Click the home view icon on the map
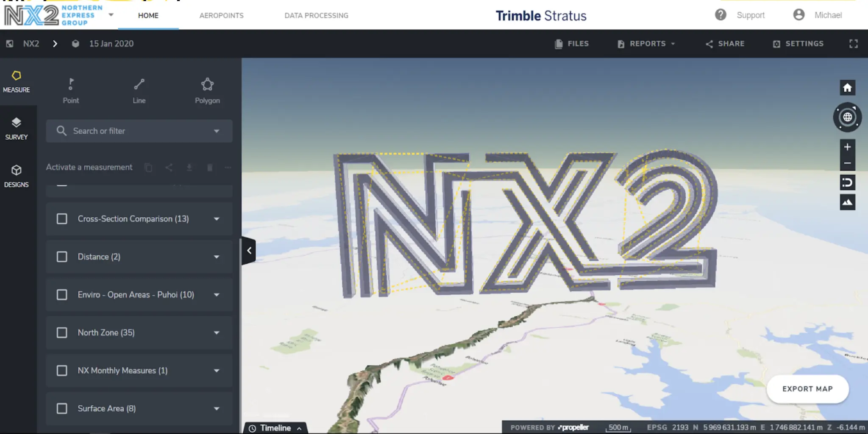Image resolution: width=868 pixels, height=434 pixels. tap(847, 87)
